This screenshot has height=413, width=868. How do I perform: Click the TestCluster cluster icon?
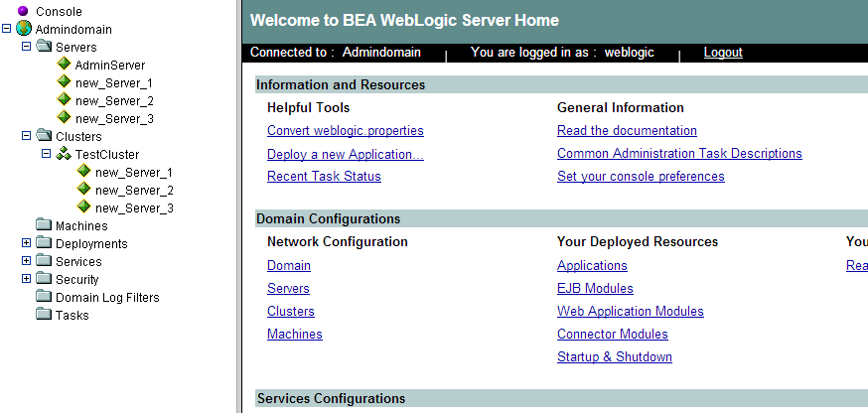click(x=64, y=154)
